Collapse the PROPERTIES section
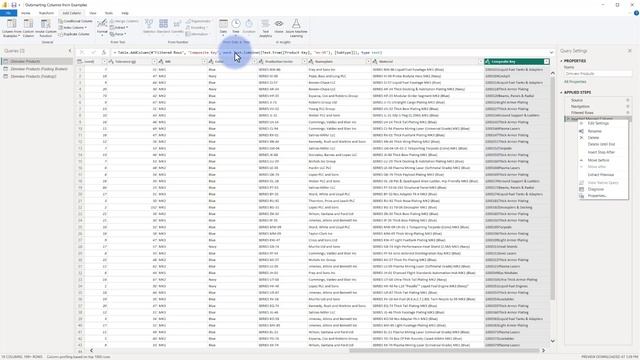640x360 pixels. tap(561, 61)
